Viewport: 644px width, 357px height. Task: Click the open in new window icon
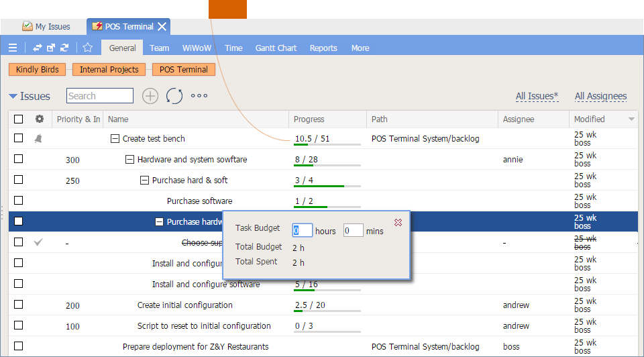[x=51, y=48]
